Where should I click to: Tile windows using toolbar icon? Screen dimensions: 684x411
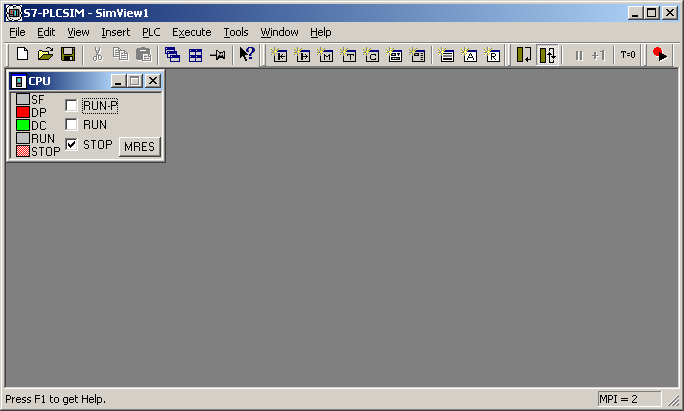(x=195, y=55)
